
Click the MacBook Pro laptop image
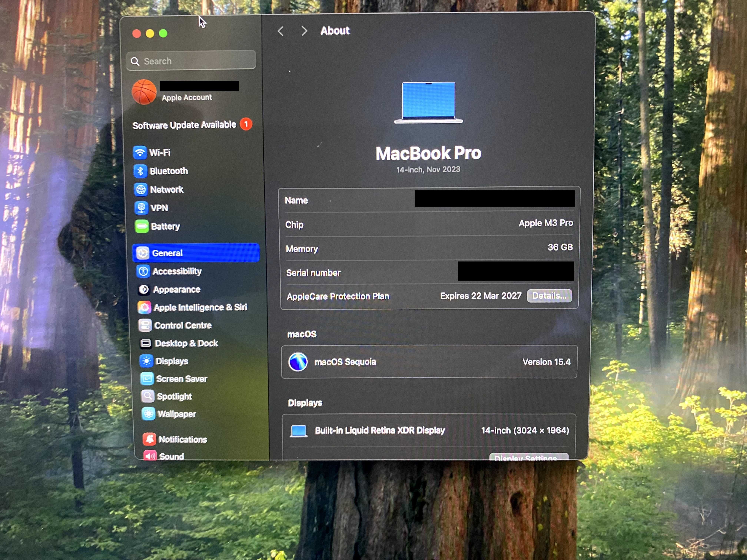(429, 103)
